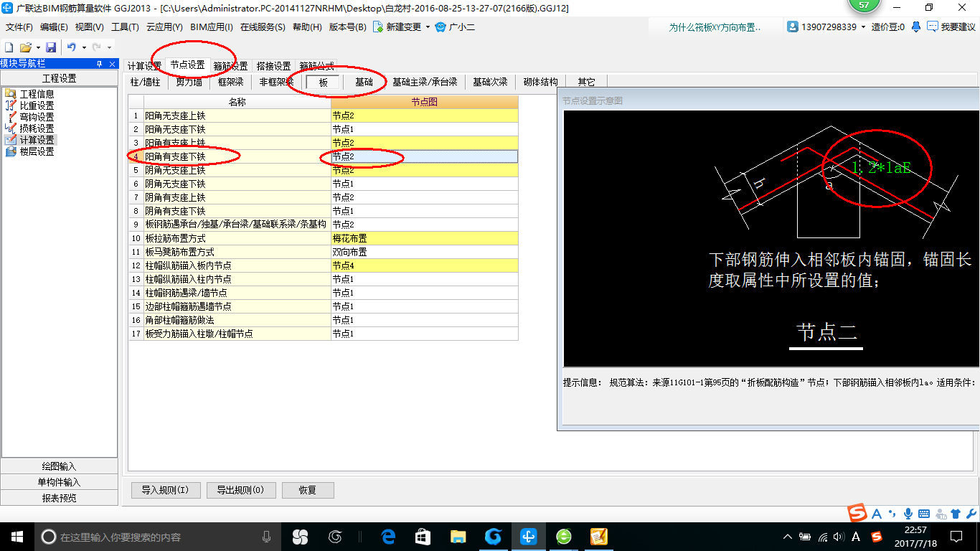Open the 在线服务(S) menu
The image size is (980, 551).
tap(263, 27)
